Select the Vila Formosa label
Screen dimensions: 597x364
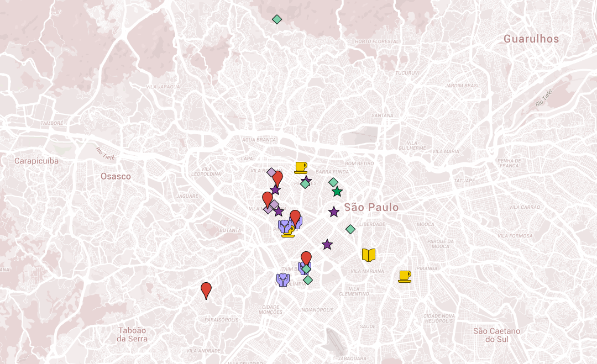[x=515, y=236]
